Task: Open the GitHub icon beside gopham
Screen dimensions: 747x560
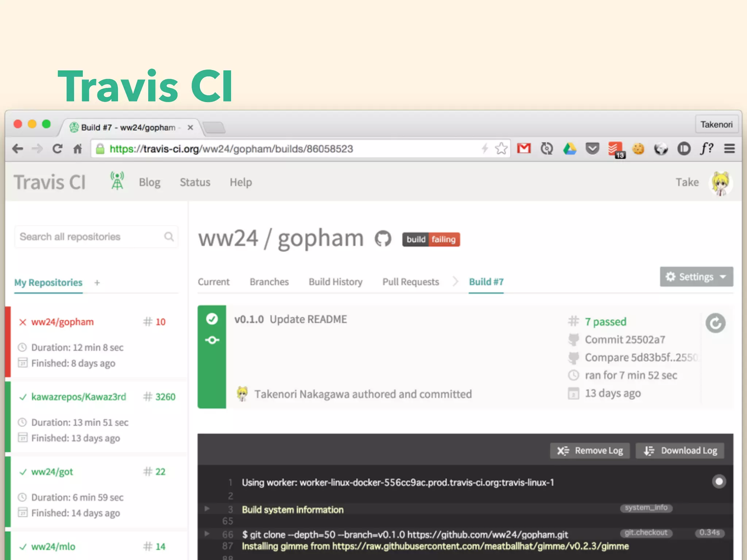Action: (383, 239)
